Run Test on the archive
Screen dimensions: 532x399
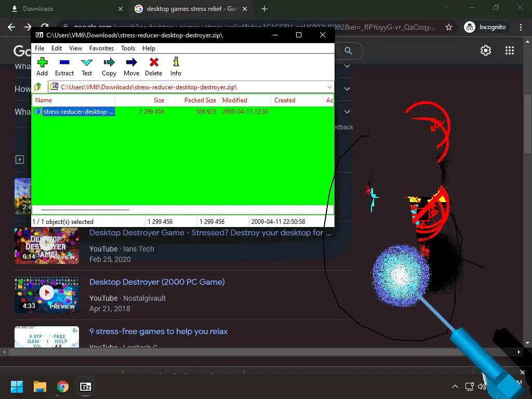(87, 66)
